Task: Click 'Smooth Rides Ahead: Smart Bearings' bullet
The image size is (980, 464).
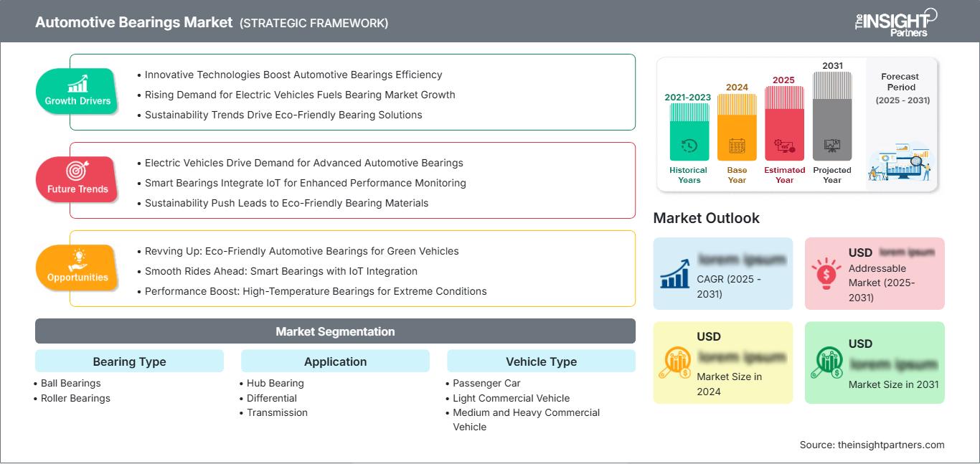Action: click(x=281, y=271)
